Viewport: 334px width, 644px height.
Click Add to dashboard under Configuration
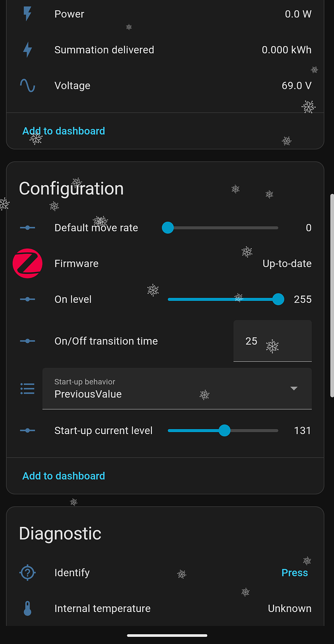coord(63,476)
